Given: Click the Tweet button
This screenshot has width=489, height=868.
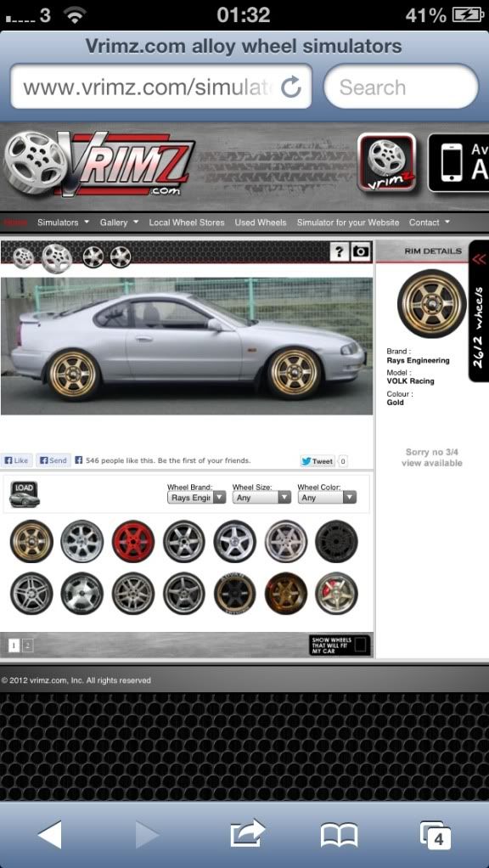Looking at the screenshot, I should coord(318,461).
